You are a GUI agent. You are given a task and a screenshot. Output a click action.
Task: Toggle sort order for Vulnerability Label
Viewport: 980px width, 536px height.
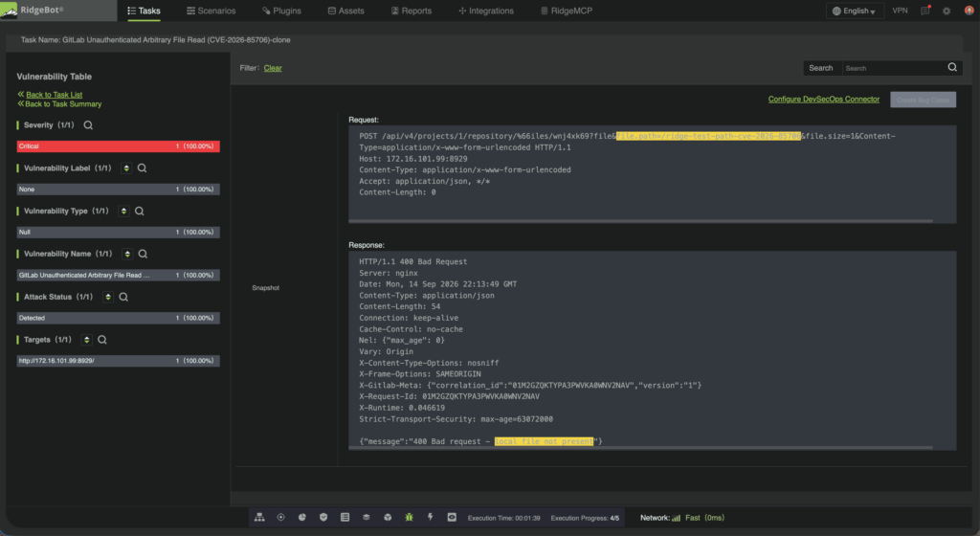[x=126, y=168]
